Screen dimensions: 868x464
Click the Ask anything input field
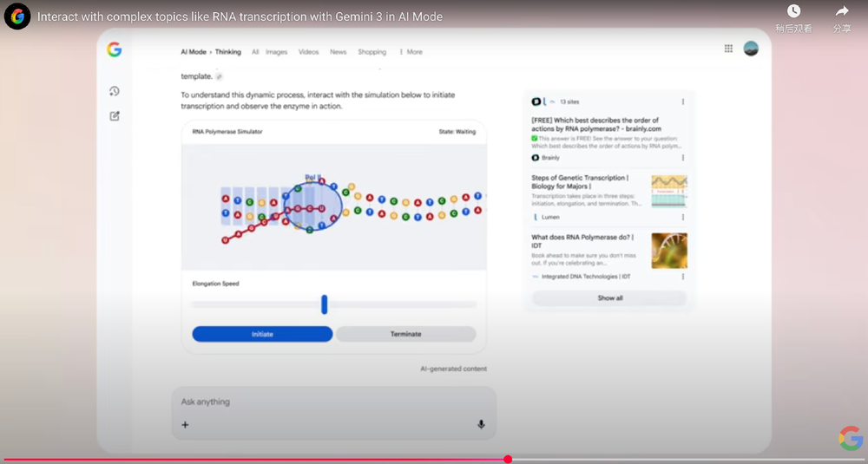point(330,402)
